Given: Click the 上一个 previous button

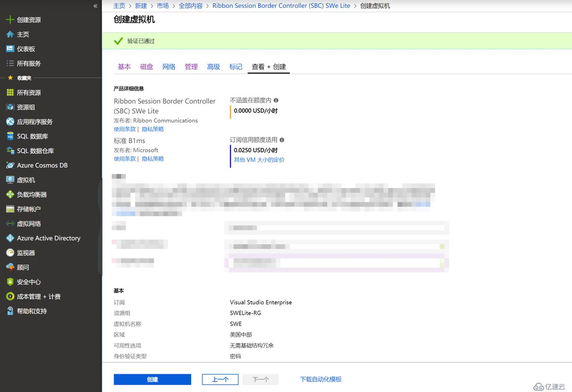Looking at the screenshot, I should point(220,379).
